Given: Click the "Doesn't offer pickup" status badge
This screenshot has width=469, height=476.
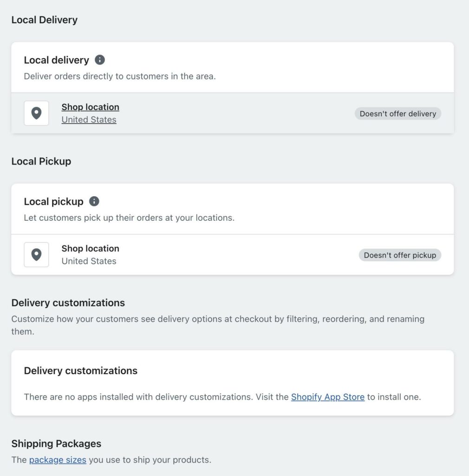Looking at the screenshot, I should tap(400, 255).
